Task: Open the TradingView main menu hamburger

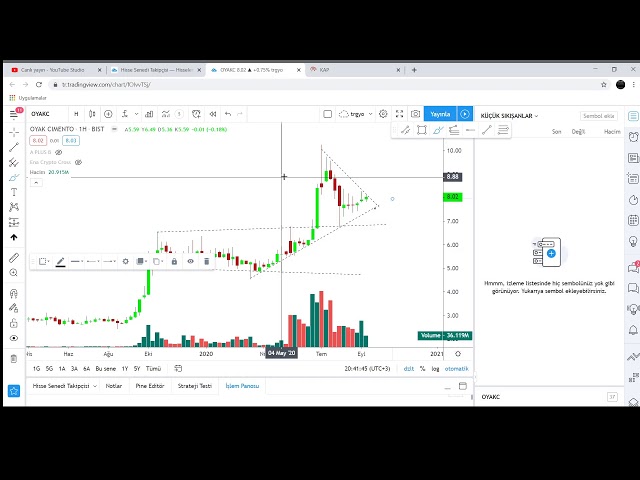Action: (x=13, y=114)
